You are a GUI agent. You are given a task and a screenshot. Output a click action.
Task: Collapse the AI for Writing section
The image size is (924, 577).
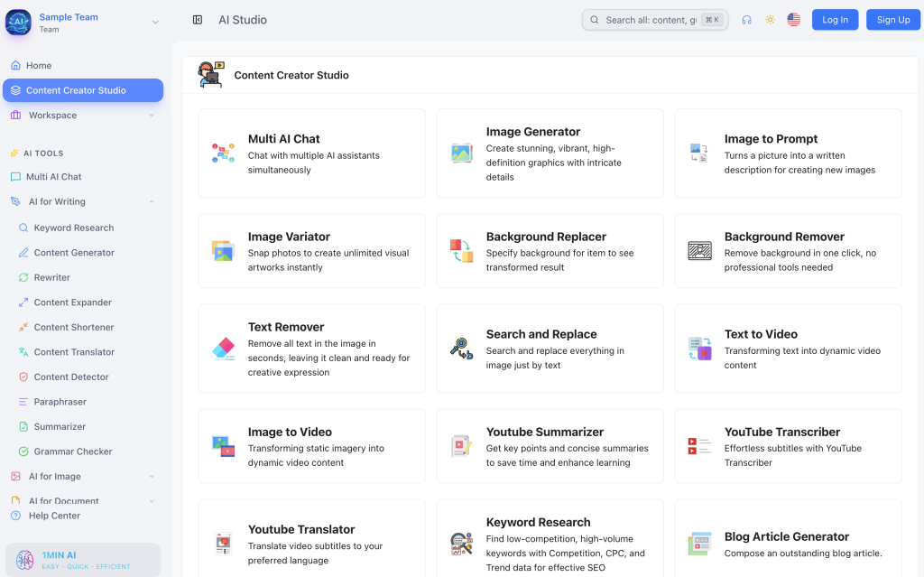152,201
